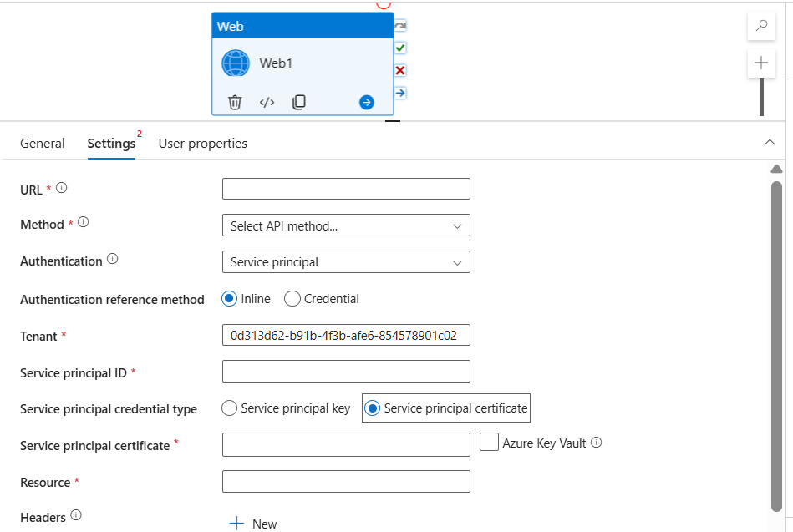
Task: Adjust the canvas zoom slider
Action: click(x=761, y=97)
